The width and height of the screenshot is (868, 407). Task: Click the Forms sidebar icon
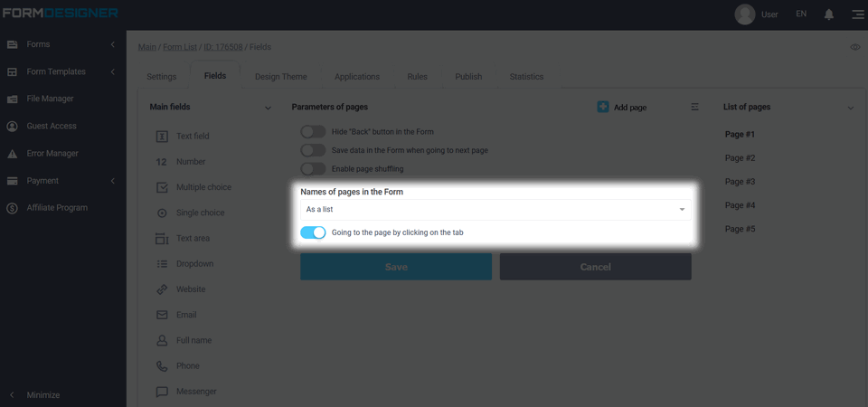(x=12, y=44)
